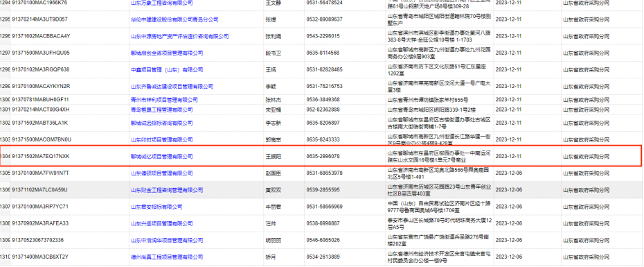644x267 pixels.
Task: Click phone number 0635-8206897
Action: pos(323,123)
